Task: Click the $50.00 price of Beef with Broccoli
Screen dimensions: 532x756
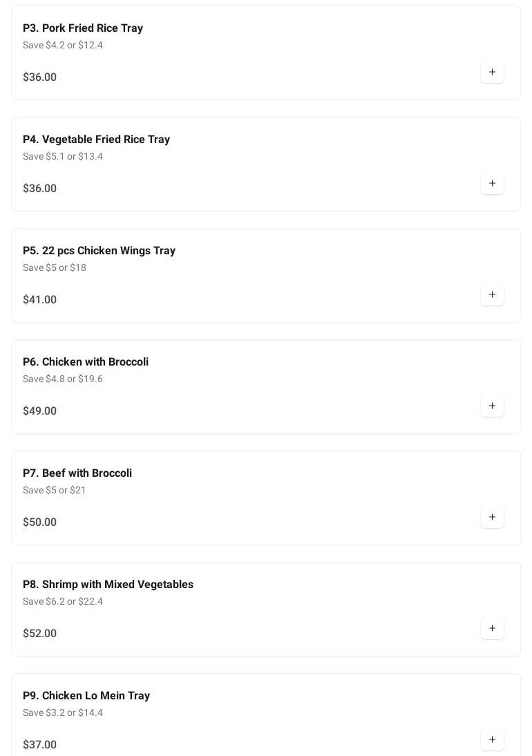Action: pos(40,522)
